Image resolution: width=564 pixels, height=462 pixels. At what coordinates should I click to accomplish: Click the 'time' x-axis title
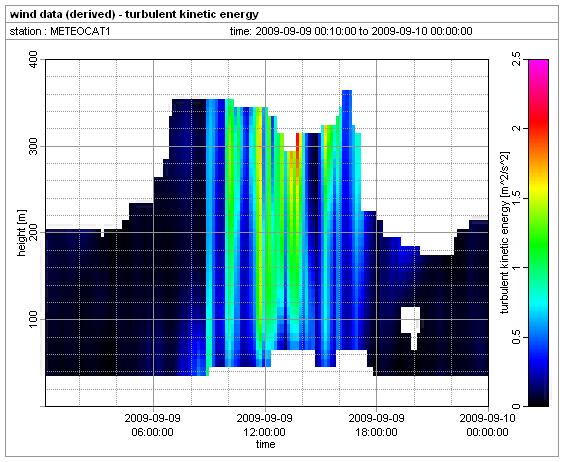[x=265, y=444]
